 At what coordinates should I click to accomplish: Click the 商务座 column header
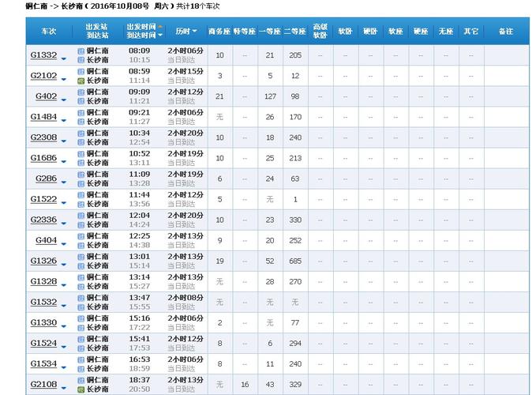tap(219, 32)
